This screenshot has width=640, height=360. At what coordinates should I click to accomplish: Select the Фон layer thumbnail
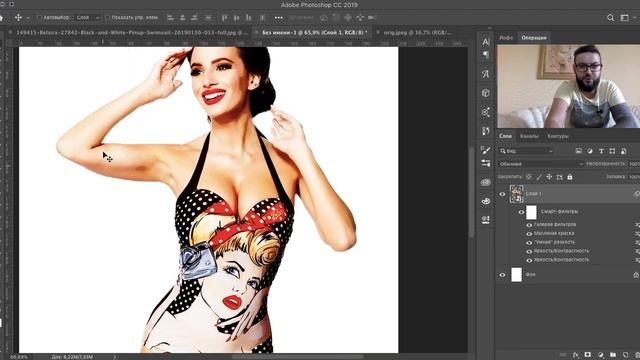tap(517, 275)
